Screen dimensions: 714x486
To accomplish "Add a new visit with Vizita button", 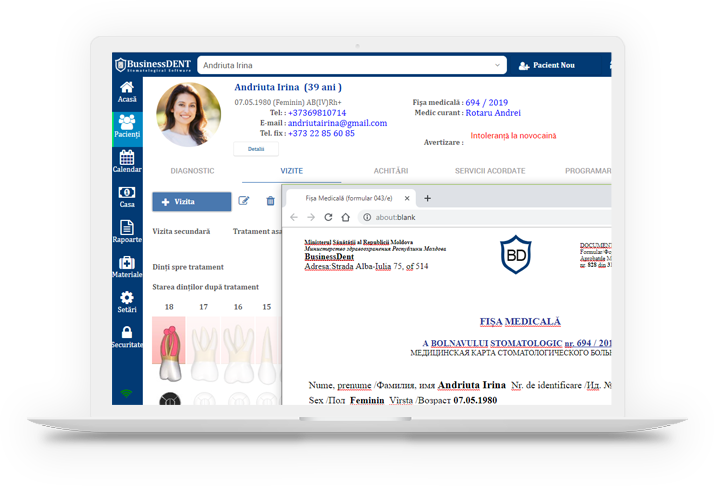I will coord(192,201).
